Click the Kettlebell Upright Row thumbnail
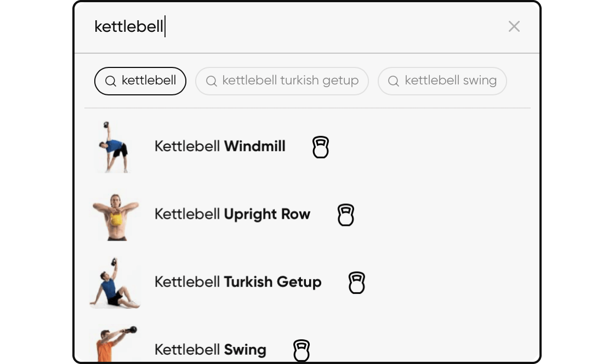The height and width of the screenshot is (364, 614). [x=115, y=216]
